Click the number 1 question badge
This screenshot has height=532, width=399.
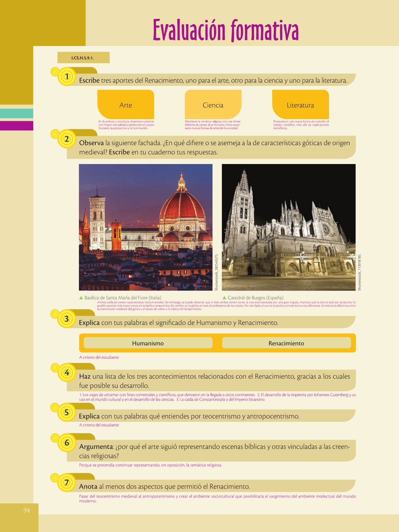tap(67, 77)
